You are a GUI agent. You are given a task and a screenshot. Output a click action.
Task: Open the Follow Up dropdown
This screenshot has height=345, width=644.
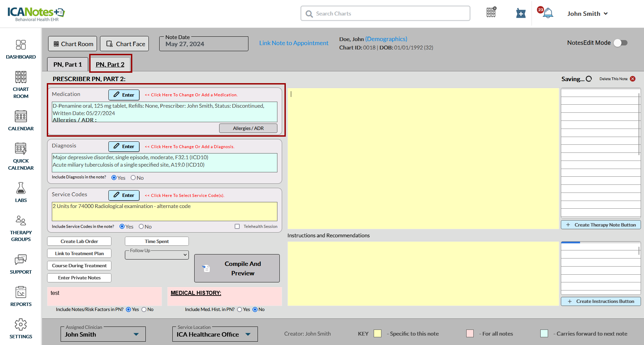[x=157, y=255]
